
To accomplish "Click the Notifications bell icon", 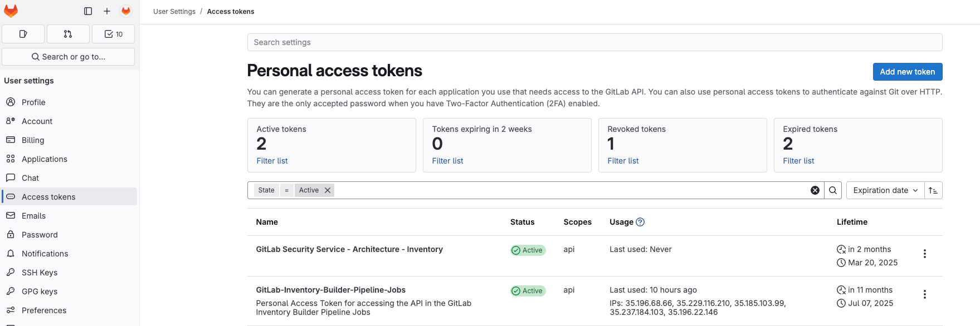I will pos(11,253).
